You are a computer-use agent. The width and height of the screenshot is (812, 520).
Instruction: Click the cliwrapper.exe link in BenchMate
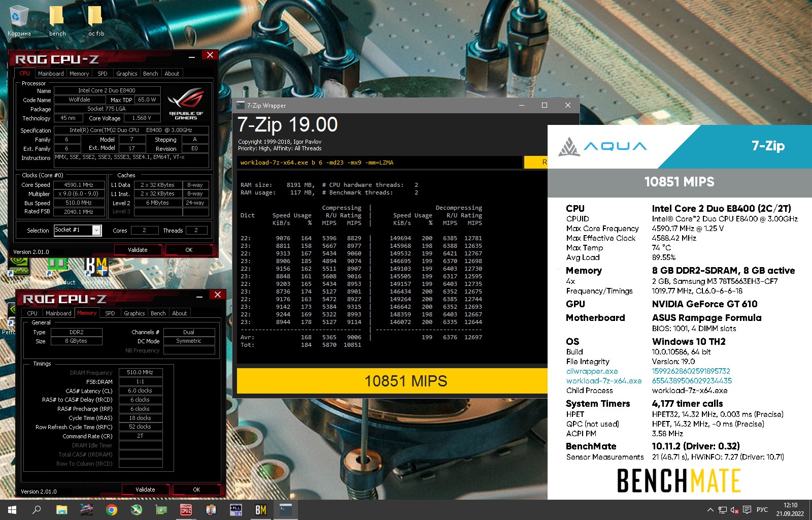coord(592,371)
